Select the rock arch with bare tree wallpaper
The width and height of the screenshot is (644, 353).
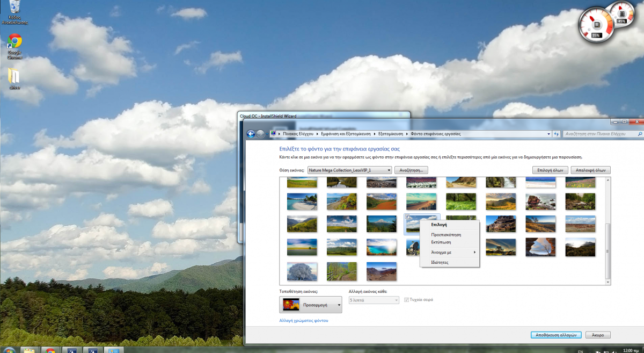tap(540, 247)
